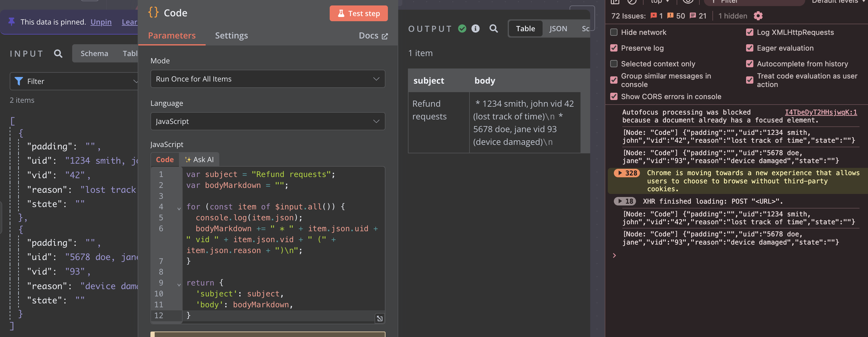This screenshot has width=868, height=337.
Task: Open the Ask AI tab
Action: coord(199,160)
